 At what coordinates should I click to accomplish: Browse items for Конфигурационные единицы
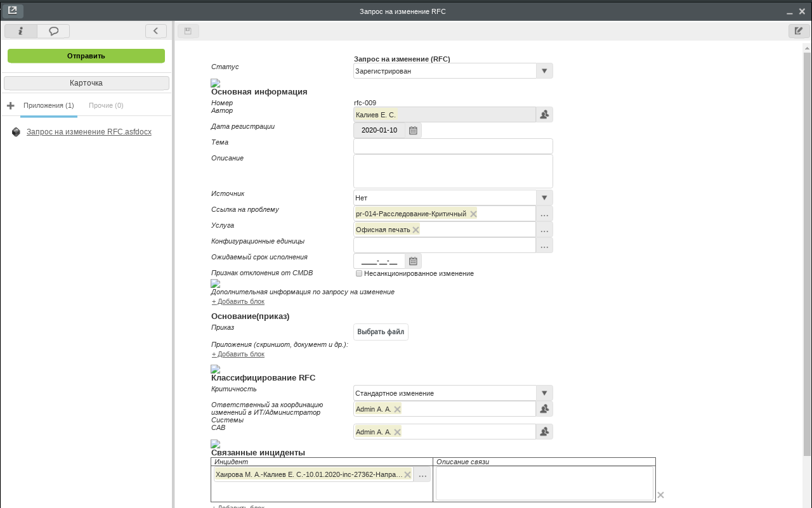544,245
